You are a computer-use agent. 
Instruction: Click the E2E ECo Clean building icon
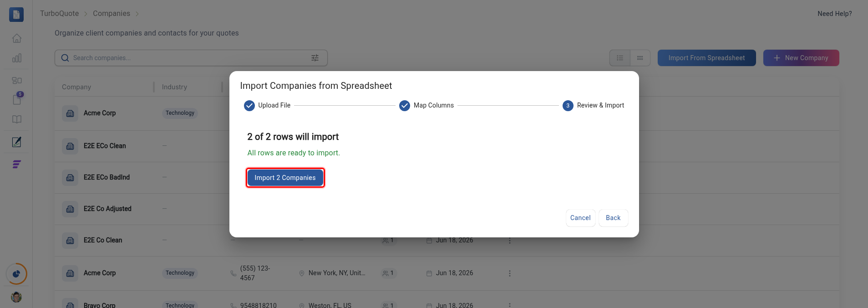pyautogui.click(x=70, y=146)
